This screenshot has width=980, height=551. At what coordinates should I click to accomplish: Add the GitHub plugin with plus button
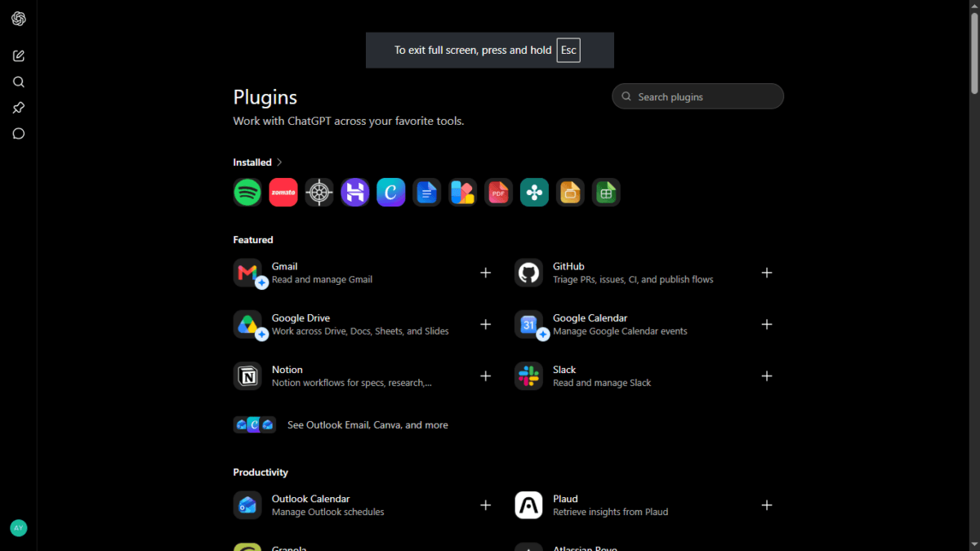pyautogui.click(x=767, y=273)
